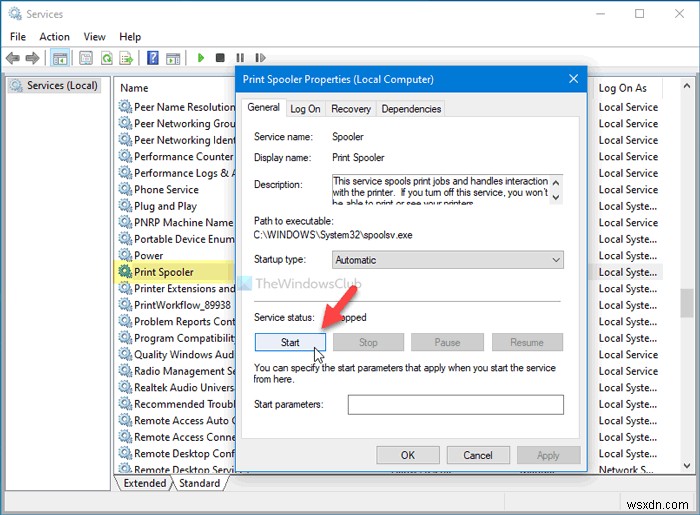This screenshot has width=700, height=515.
Task: Open the Help menu
Action: pos(130,37)
